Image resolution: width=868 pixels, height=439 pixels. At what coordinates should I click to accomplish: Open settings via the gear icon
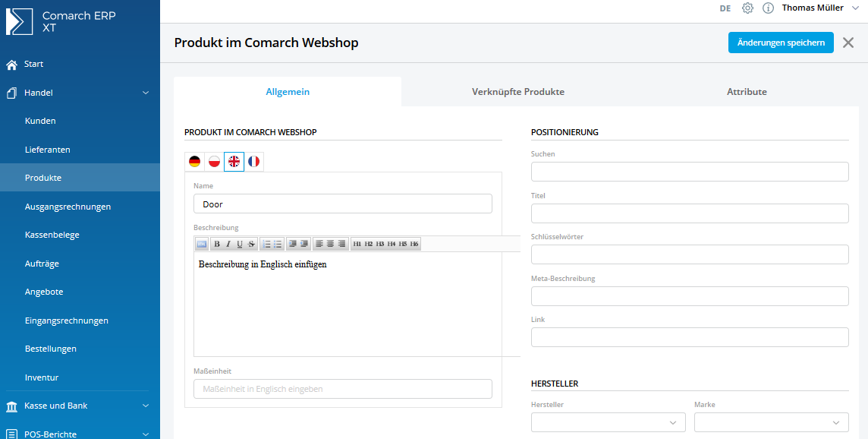point(748,8)
